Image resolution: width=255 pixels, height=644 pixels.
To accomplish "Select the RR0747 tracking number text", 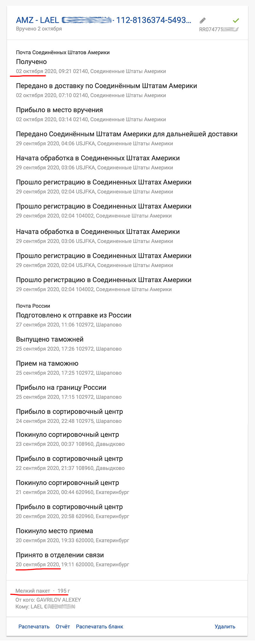I will click(x=219, y=30).
